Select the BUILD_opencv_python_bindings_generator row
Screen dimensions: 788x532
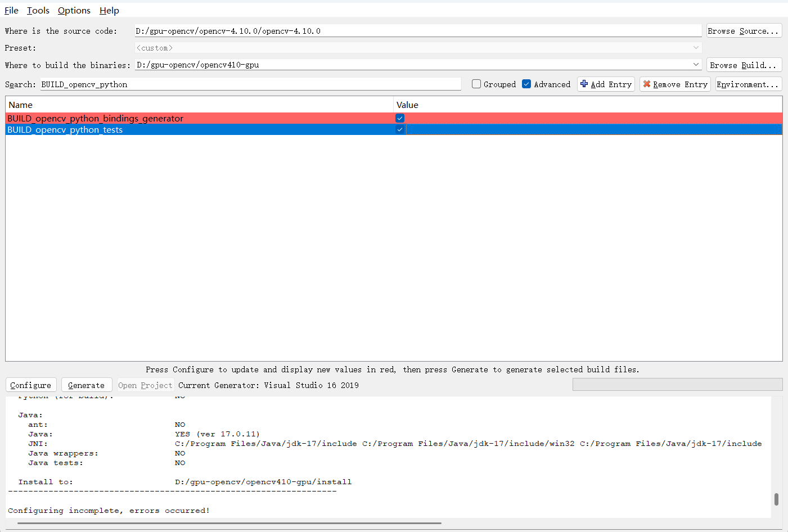[169, 118]
